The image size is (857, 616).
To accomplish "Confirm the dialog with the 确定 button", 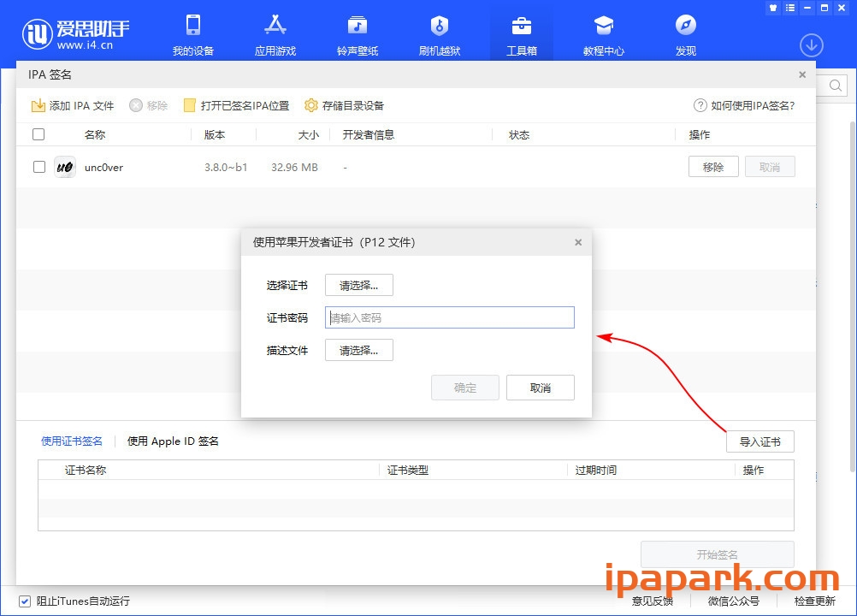I will [x=464, y=388].
